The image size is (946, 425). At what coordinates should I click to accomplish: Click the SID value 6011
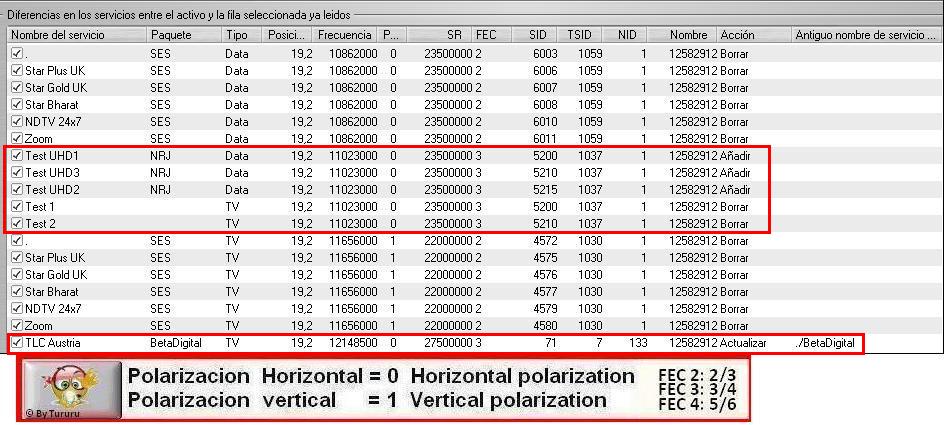[x=545, y=138]
